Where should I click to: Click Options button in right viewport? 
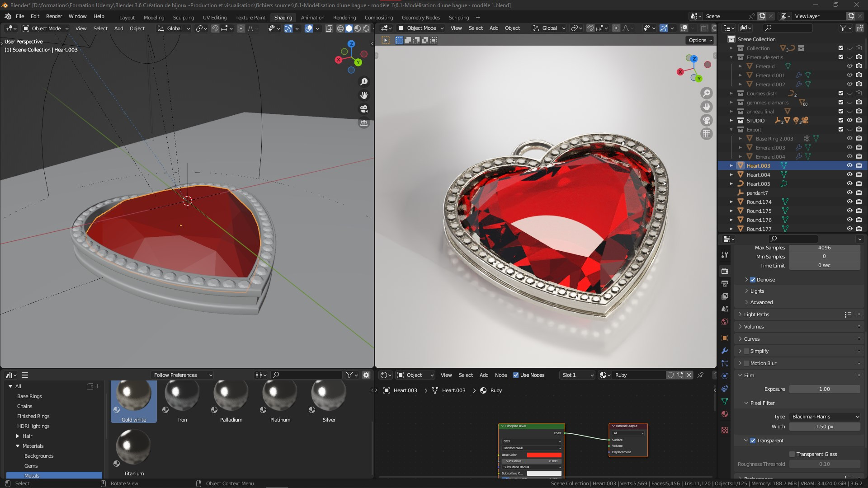click(700, 40)
